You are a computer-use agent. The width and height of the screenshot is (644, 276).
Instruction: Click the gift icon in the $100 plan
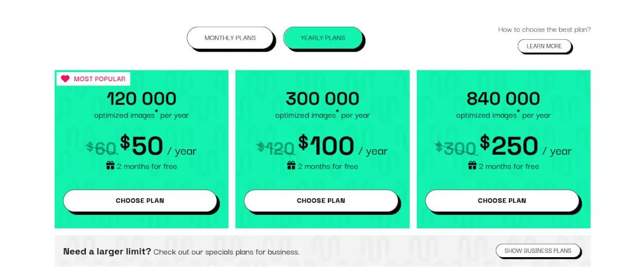coord(291,166)
